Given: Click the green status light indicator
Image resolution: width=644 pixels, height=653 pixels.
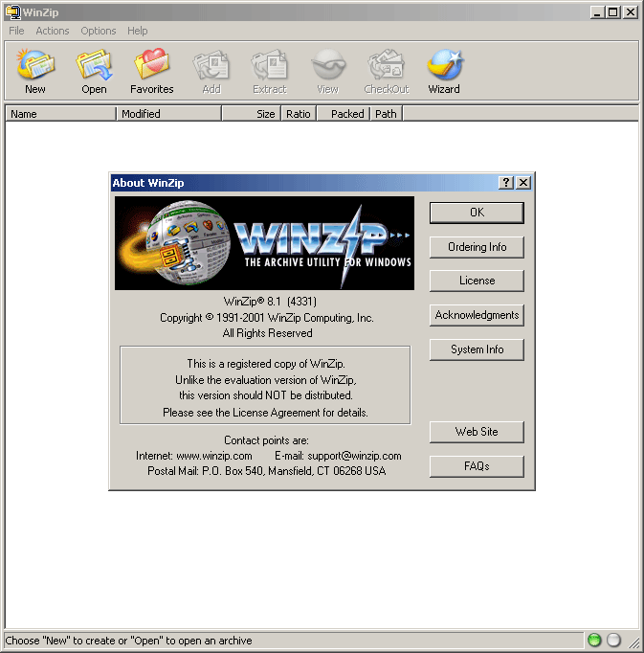Looking at the screenshot, I should (x=594, y=640).
